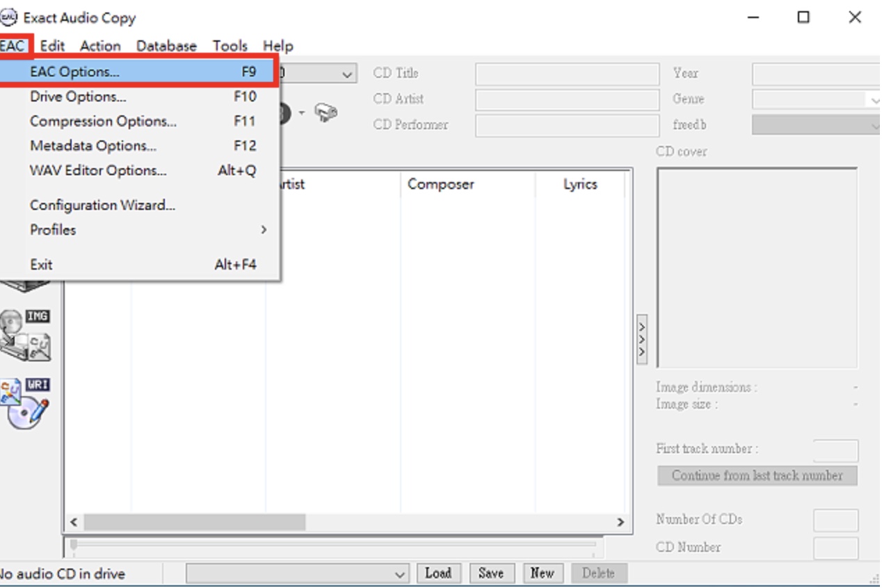Expand the Profiles submenu
Image resolution: width=882 pixels, height=588 pixels.
click(x=139, y=229)
